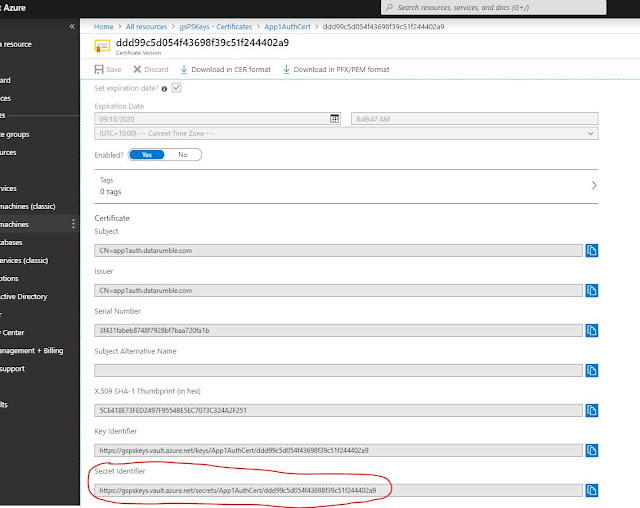The width and height of the screenshot is (640, 508).
Task: Click the Microsoft Azure header title
Action: [x=13, y=7]
